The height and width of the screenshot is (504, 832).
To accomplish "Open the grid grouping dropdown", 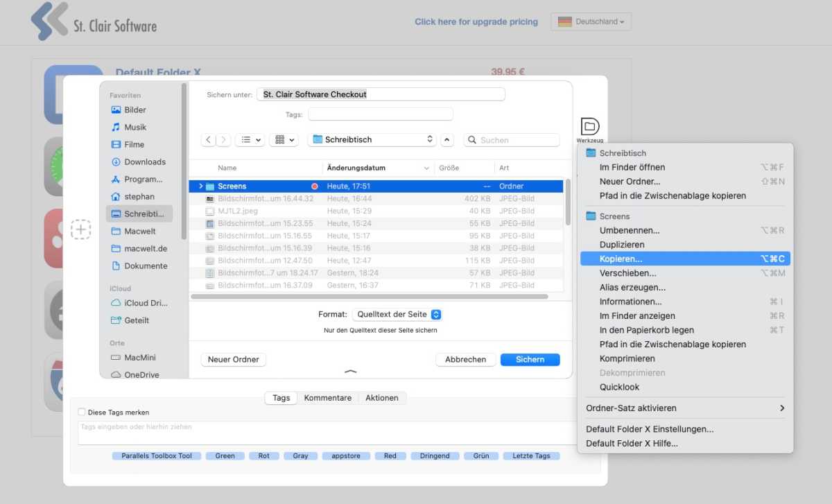I will (x=284, y=139).
